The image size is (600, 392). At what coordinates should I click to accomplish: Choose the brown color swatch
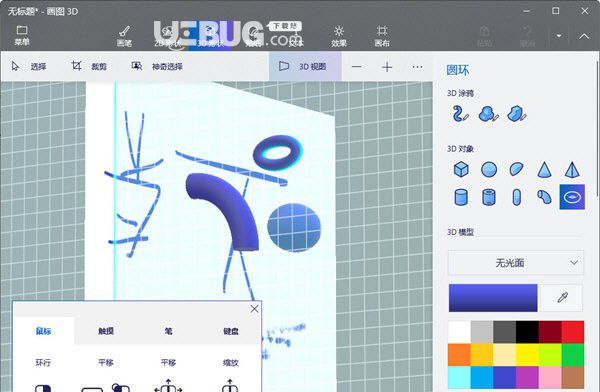coord(573,377)
